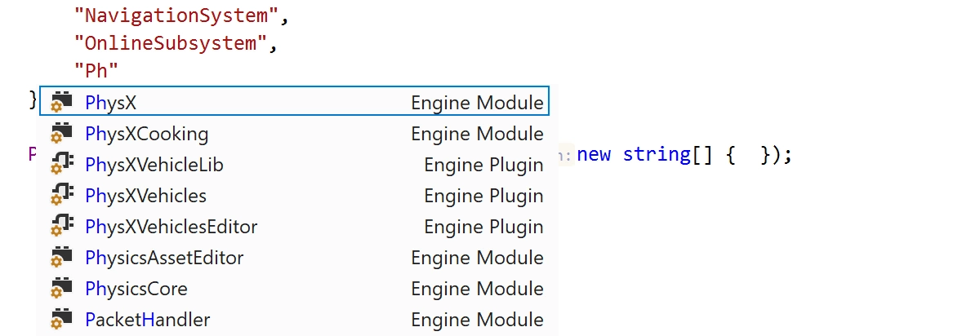
Task: Pick the PhysXVehicleLib suggestion
Action: (x=293, y=164)
